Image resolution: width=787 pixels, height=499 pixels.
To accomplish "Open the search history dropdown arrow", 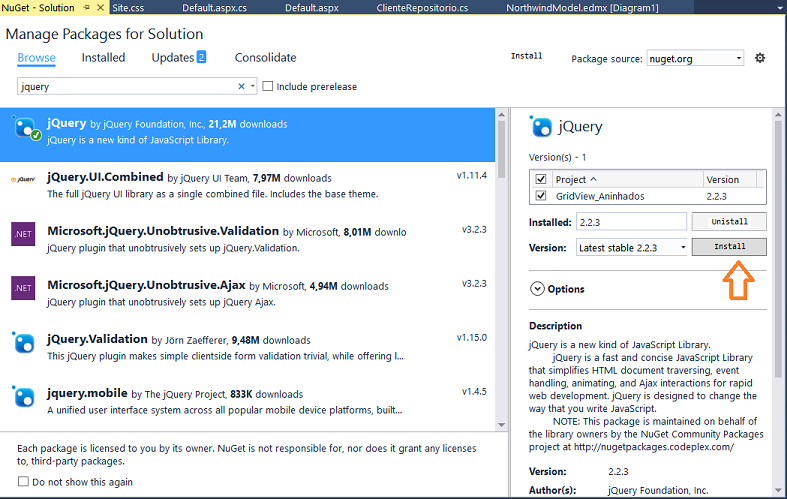I will [252, 86].
